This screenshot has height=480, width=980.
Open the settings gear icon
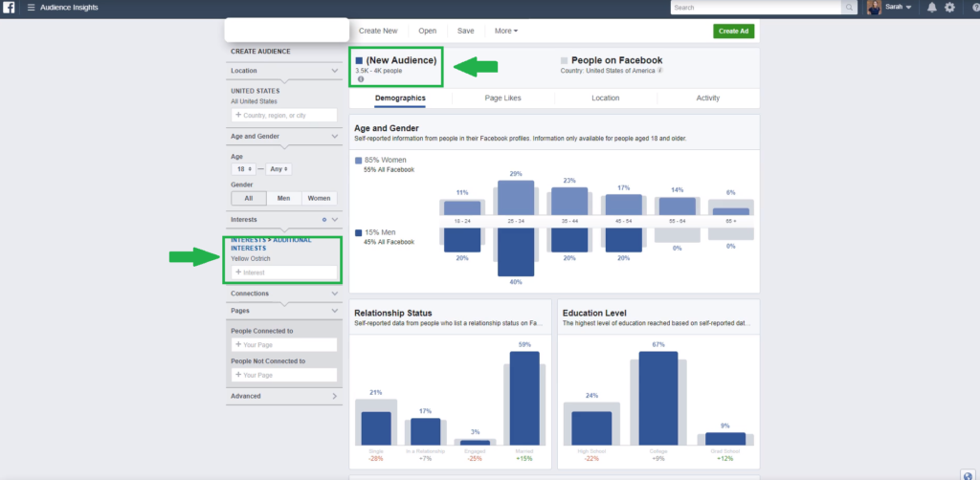[950, 8]
